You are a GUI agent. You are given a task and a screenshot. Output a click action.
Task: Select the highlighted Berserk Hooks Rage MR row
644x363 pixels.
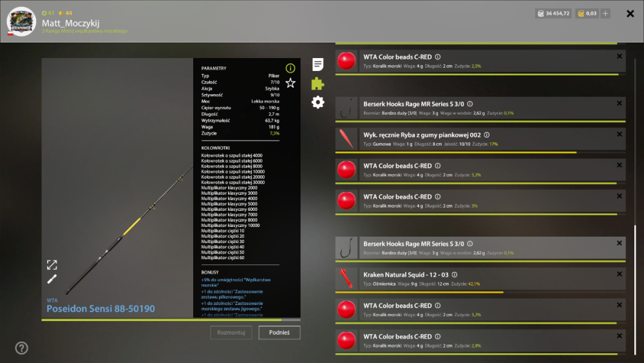(480, 248)
